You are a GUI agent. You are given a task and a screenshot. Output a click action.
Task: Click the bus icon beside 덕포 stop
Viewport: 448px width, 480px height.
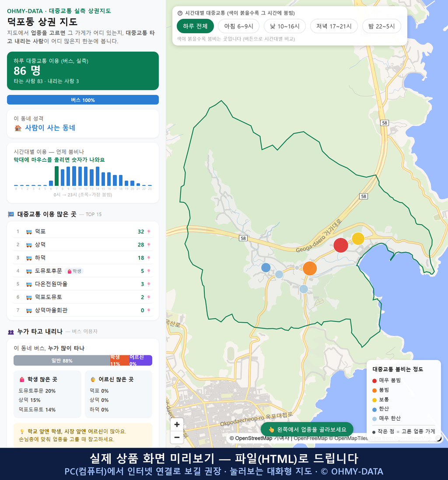(x=29, y=232)
